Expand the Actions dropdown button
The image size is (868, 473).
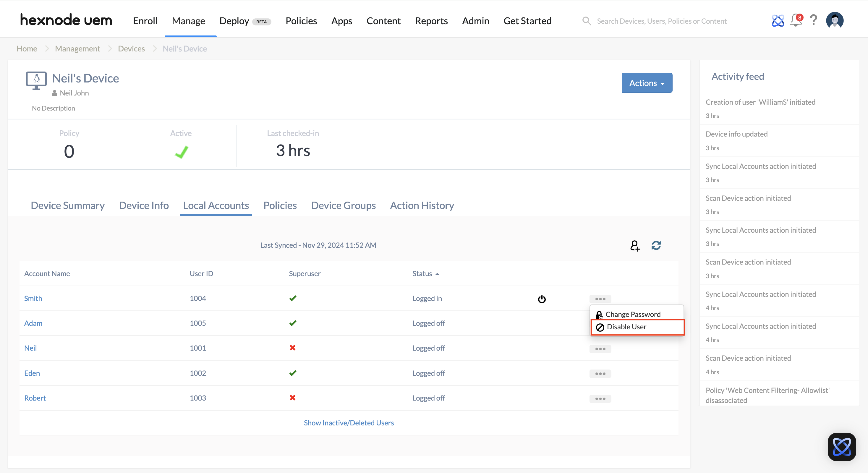click(x=647, y=83)
